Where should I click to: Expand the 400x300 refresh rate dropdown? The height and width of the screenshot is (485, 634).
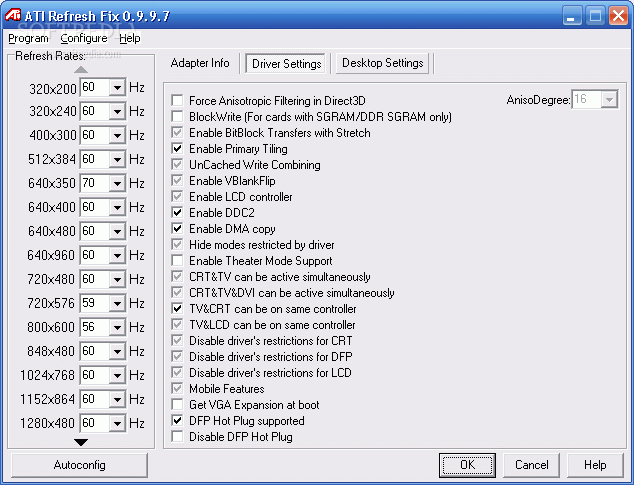(117, 135)
